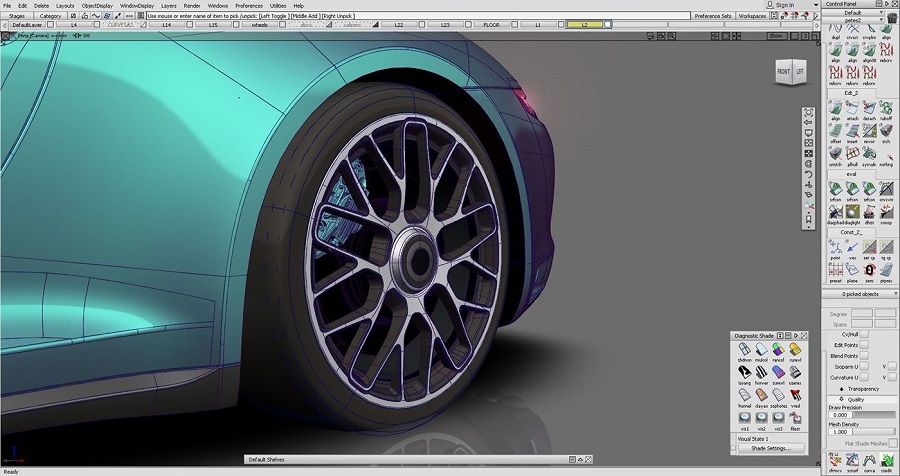Click the Shade Settings button
Viewport: 900px width, 476px height.
coord(771,447)
